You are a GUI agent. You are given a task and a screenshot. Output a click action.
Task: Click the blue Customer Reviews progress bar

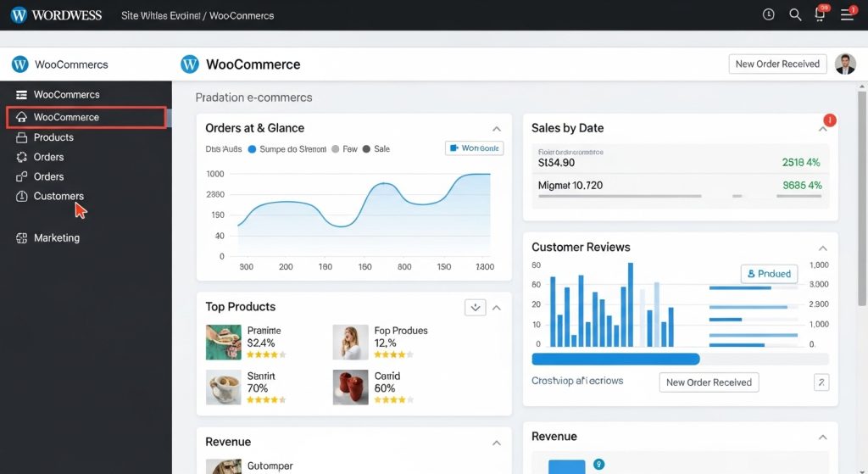(615, 360)
